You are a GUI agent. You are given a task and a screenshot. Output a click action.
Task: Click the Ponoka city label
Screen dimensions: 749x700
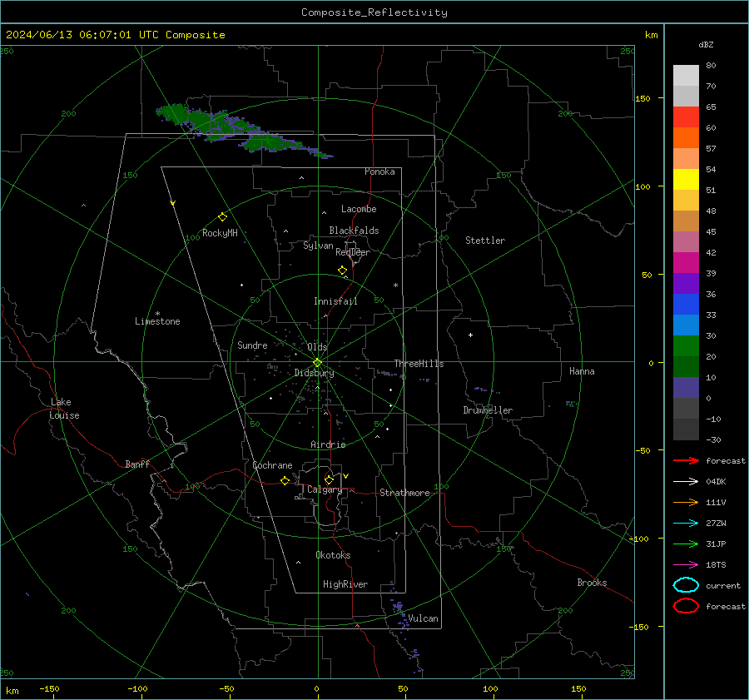pyautogui.click(x=379, y=171)
